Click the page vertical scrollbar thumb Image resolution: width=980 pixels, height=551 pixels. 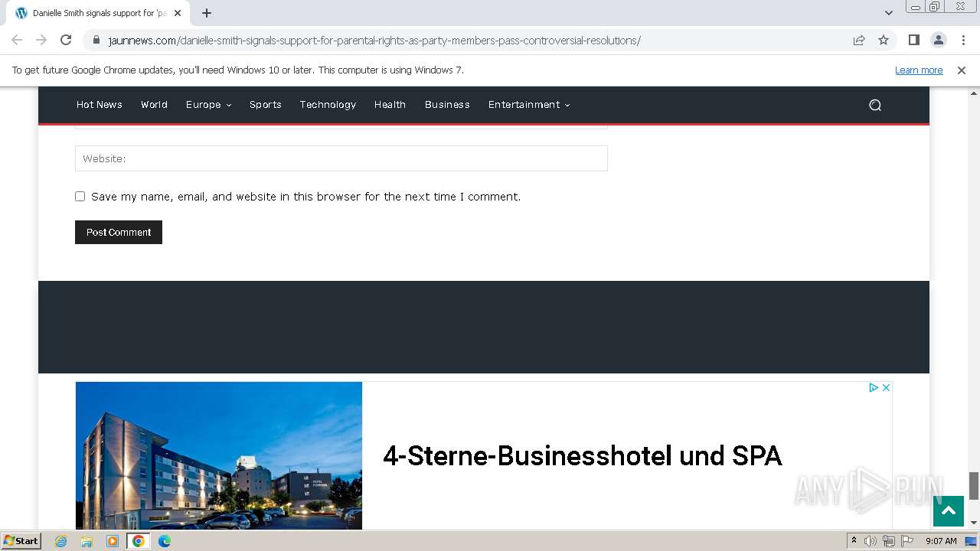click(x=974, y=485)
